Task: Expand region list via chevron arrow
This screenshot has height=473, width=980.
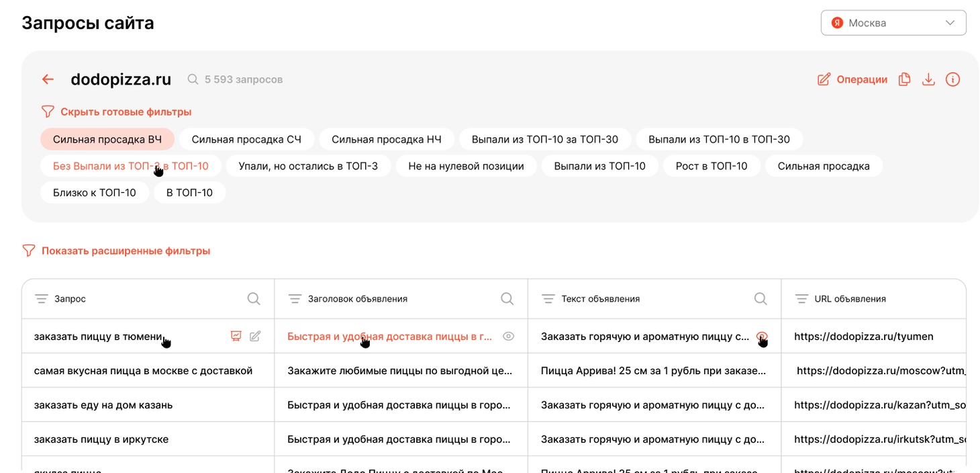Action: 950,23
